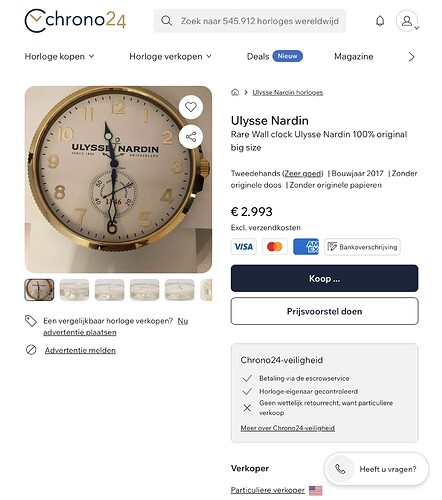The image size is (442, 500).
Task: Open the Ulysse Nardin horloges breadcrumb link
Action: 287,92
